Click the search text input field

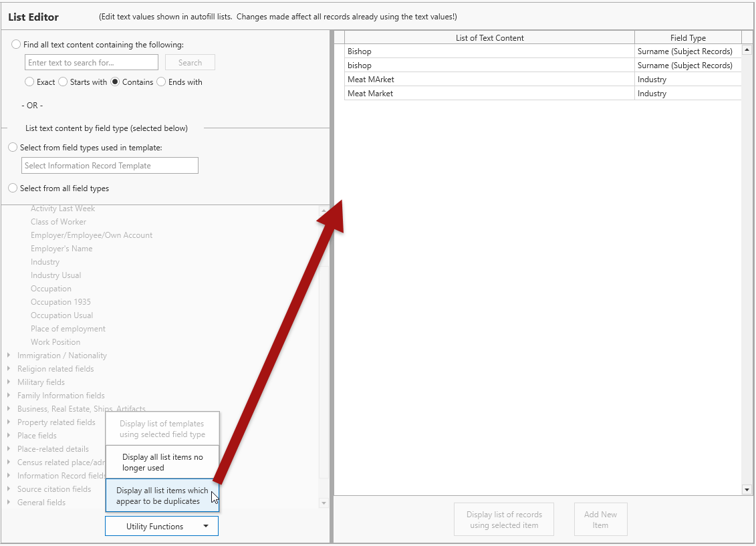click(x=91, y=63)
